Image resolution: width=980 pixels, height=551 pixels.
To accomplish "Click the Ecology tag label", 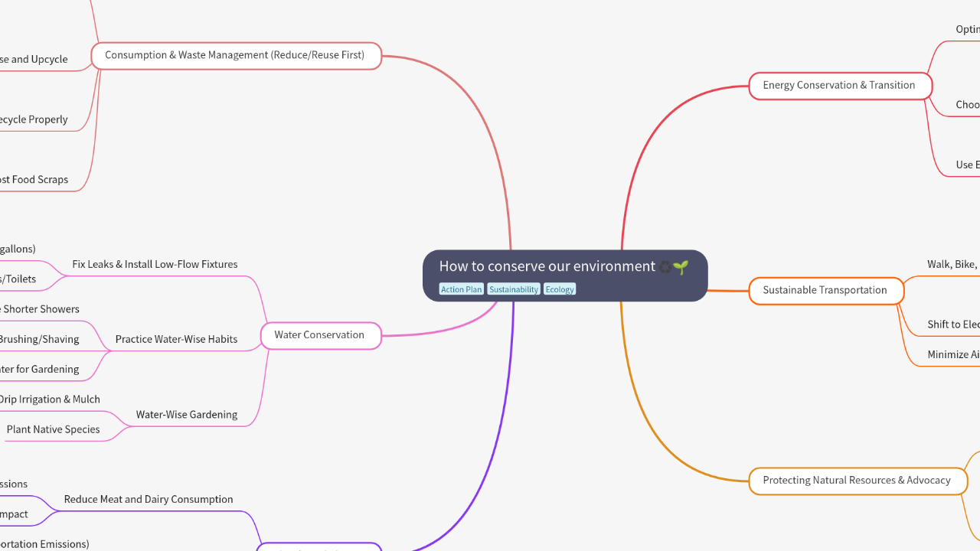I will pos(560,289).
